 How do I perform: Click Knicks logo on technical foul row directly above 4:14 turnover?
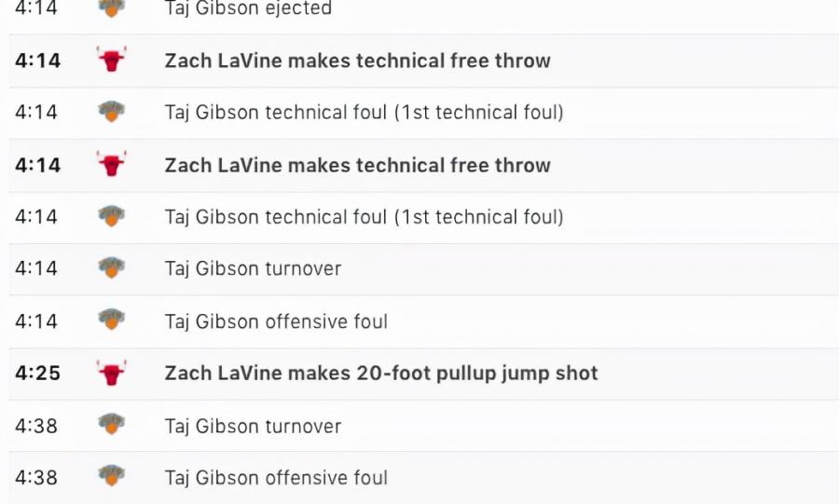111,216
